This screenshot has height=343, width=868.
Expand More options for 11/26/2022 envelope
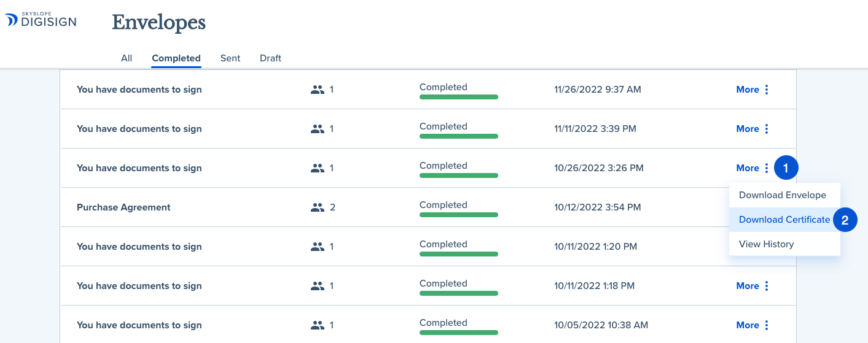click(748, 90)
